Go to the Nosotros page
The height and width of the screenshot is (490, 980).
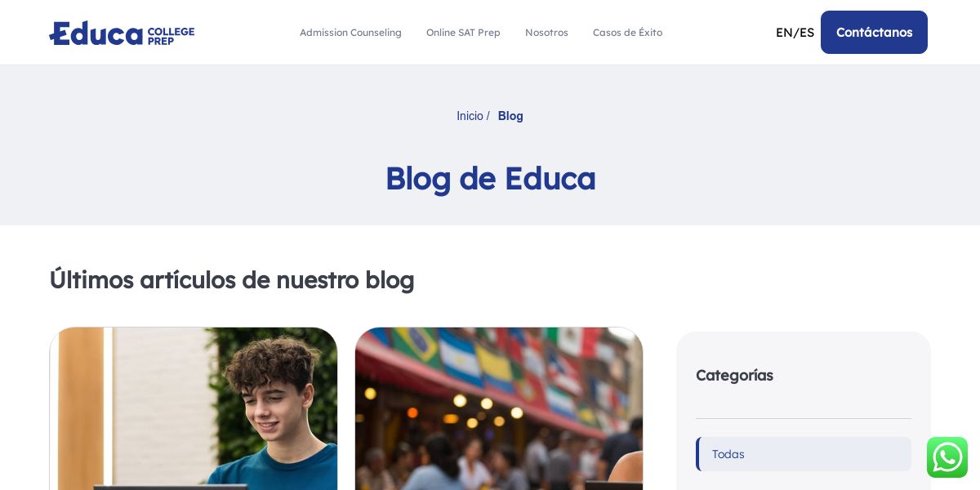(x=546, y=33)
